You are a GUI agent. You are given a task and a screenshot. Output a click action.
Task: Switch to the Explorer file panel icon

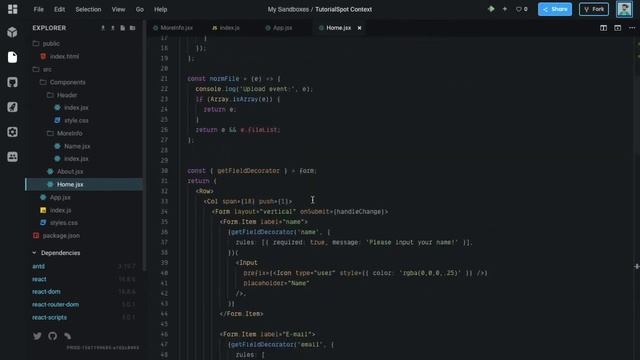[x=12, y=57]
